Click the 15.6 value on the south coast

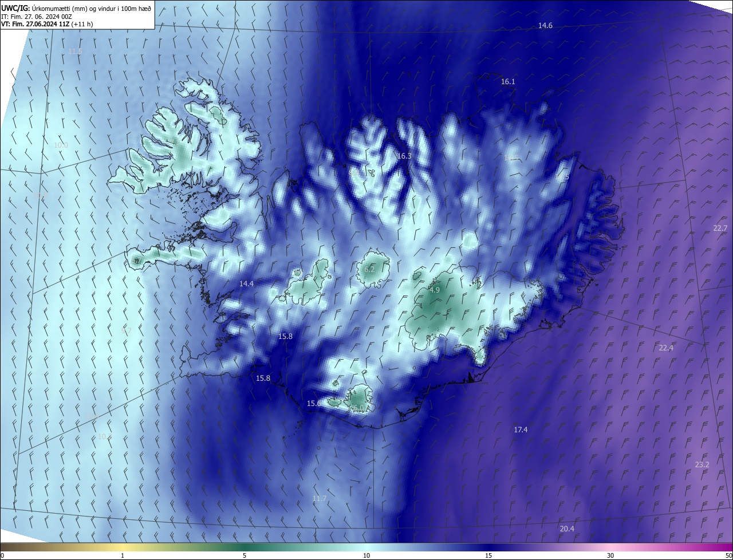coord(314,404)
